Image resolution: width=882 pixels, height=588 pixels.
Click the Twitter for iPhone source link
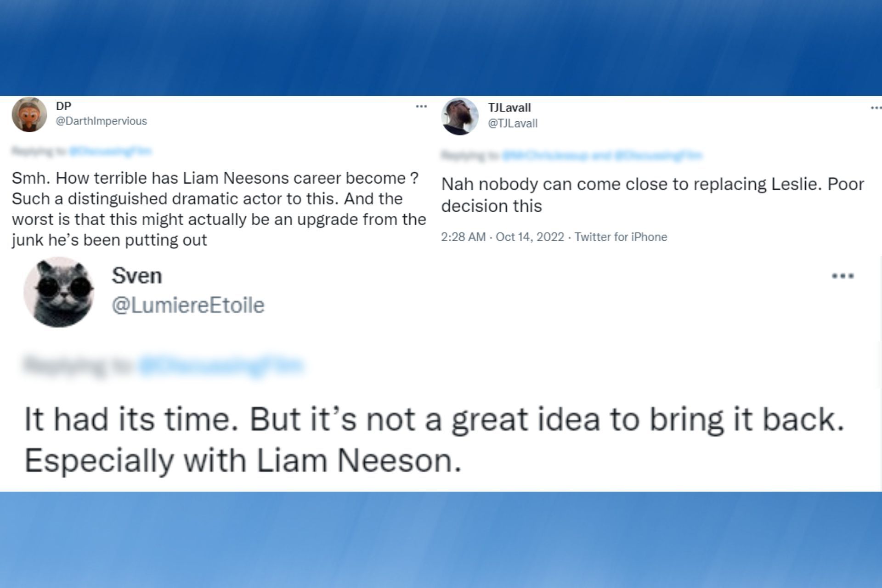click(x=621, y=237)
